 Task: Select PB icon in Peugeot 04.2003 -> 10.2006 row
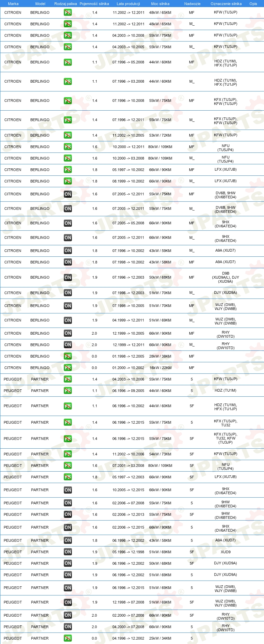point(68,379)
